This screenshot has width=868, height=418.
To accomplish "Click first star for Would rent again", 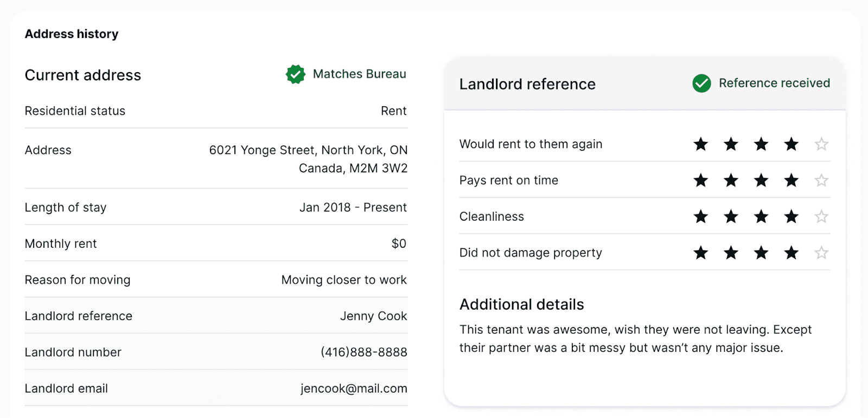I will click(x=701, y=144).
